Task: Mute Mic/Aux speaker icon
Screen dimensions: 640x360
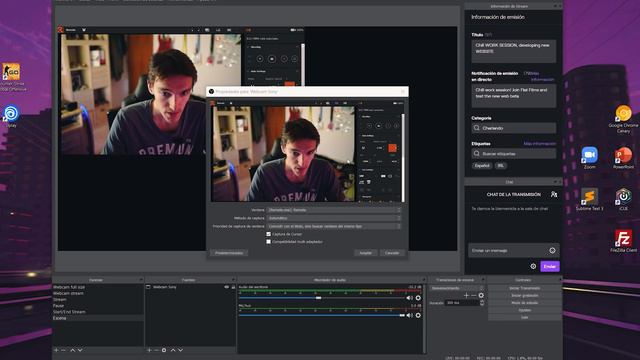Action: [409, 316]
